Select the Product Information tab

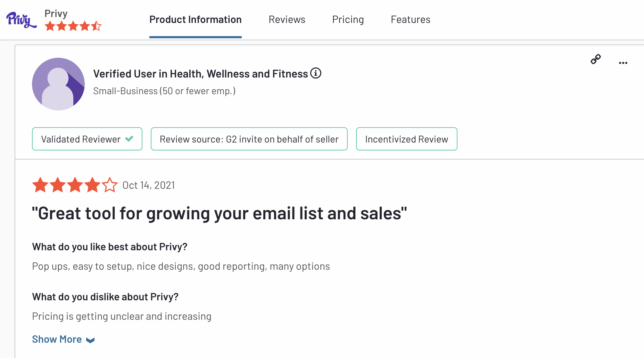195,19
